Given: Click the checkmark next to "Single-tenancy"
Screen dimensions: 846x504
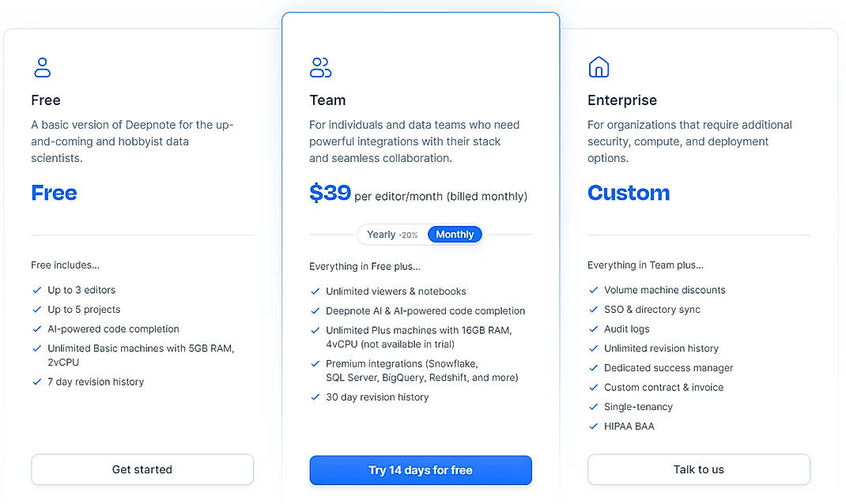Looking at the screenshot, I should tap(593, 407).
